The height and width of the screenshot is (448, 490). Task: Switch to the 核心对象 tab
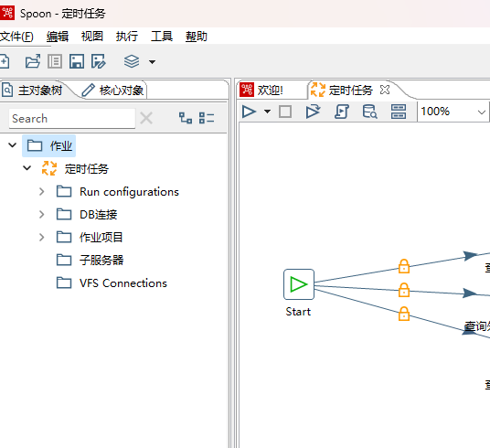point(112,91)
